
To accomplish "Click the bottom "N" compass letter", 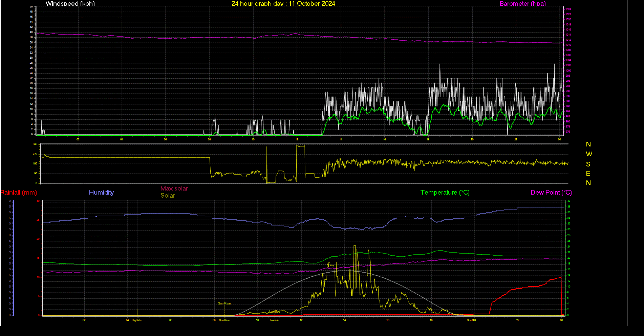I will point(588,183).
